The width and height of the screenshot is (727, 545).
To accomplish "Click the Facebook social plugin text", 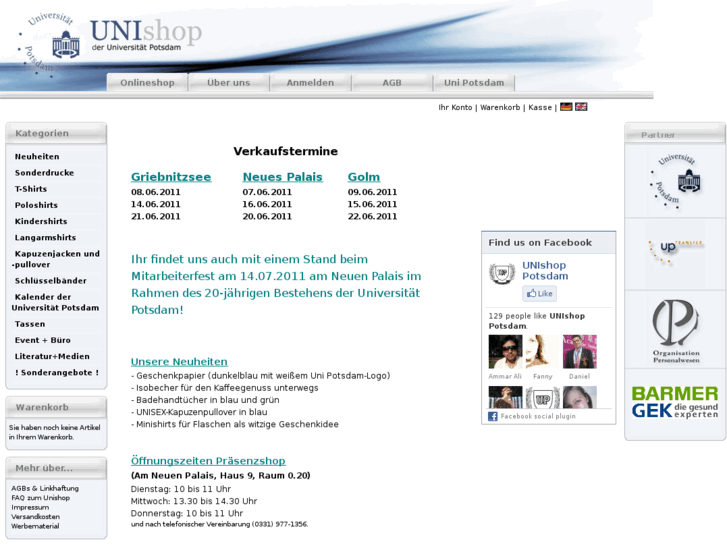I will (x=538, y=416).
